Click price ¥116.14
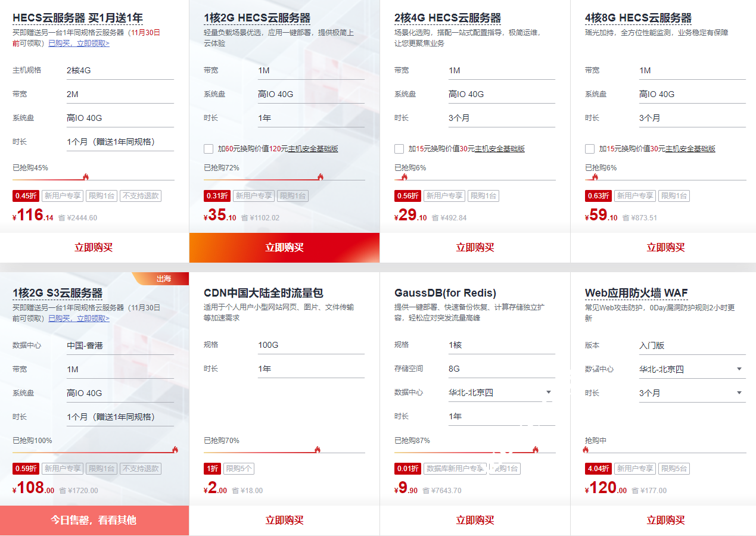756x536 pixels. pos(33,215)
